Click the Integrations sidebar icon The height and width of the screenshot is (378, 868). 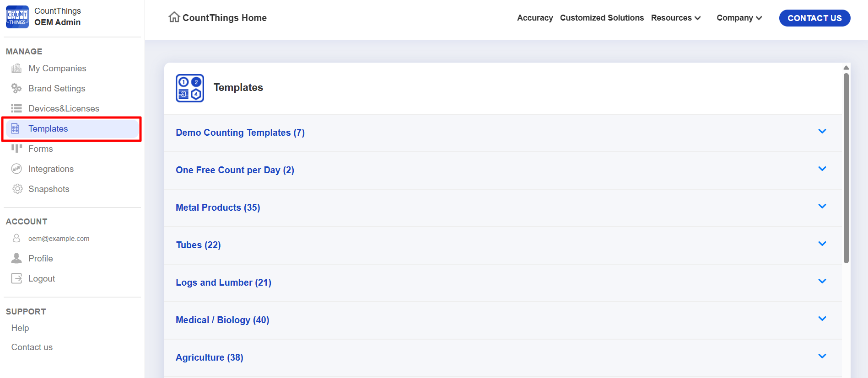point(16,169)
